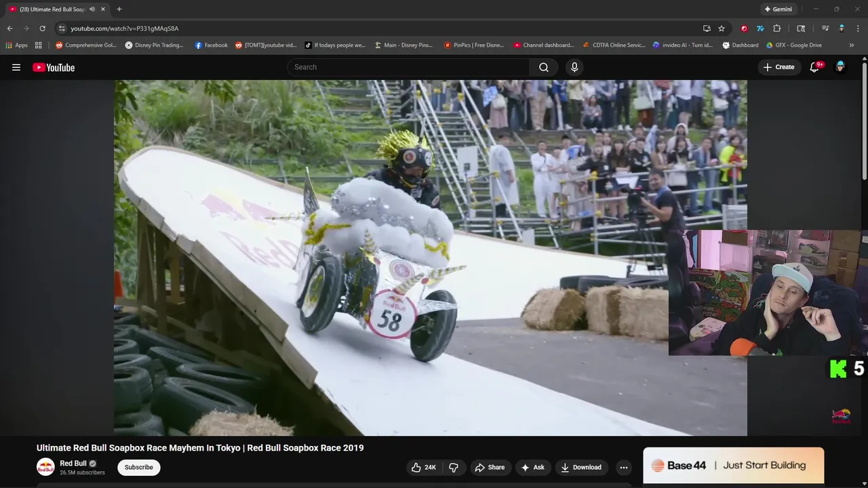Open the blue TV extension icon
The height and width of the screenshot is (488, 868).
pyautogui.click(x=760, y=28)
